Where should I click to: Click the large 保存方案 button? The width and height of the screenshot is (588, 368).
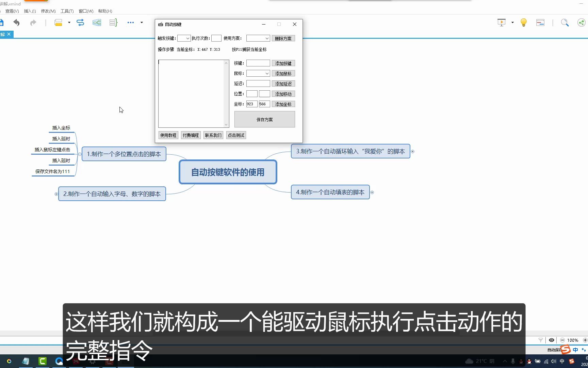[265, 120]
